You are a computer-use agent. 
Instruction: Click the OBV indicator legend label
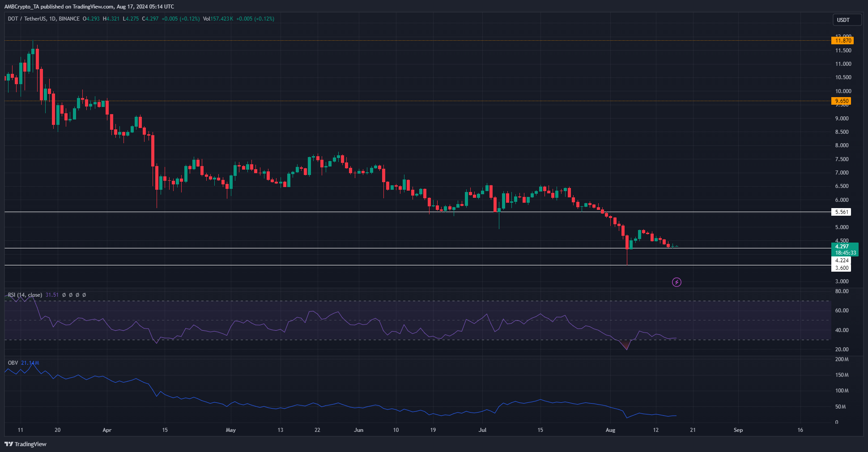pyautogui.click(x=13, y=363)
